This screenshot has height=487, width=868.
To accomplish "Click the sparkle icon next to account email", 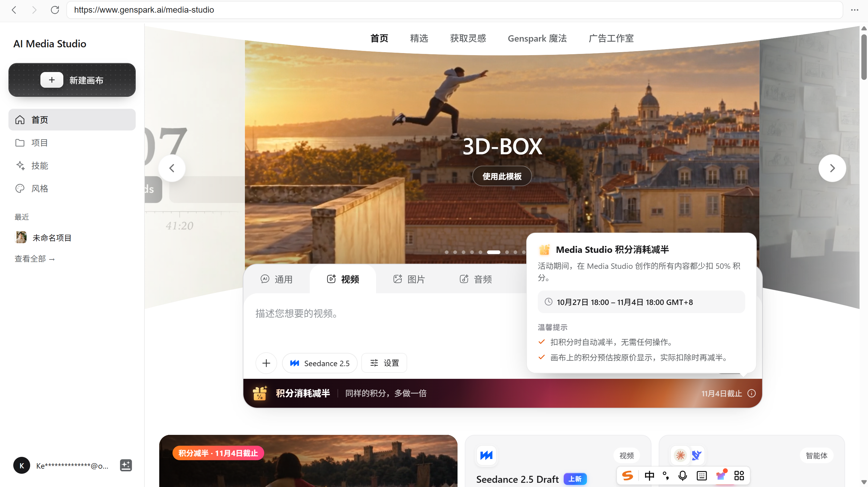I will pos(126,465).
